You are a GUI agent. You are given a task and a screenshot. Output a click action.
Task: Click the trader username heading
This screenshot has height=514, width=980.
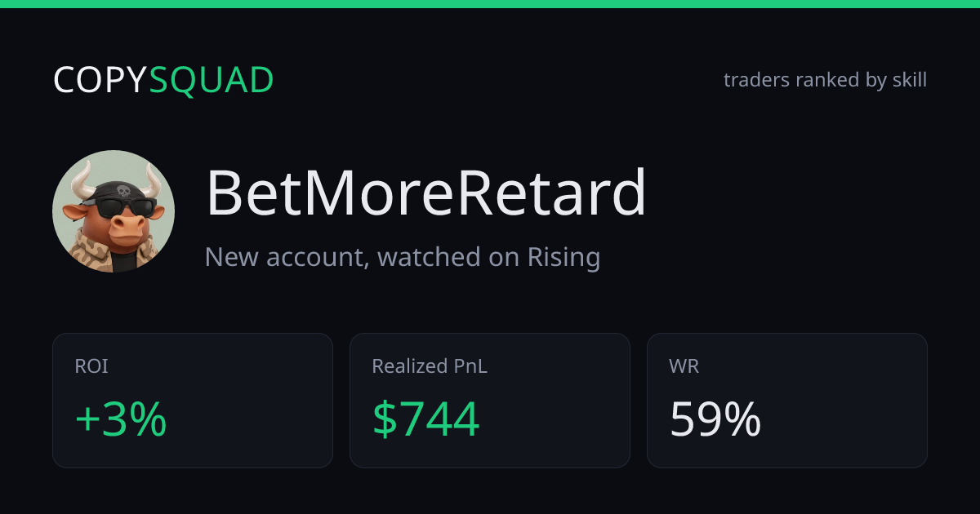[x=425, y=193]
